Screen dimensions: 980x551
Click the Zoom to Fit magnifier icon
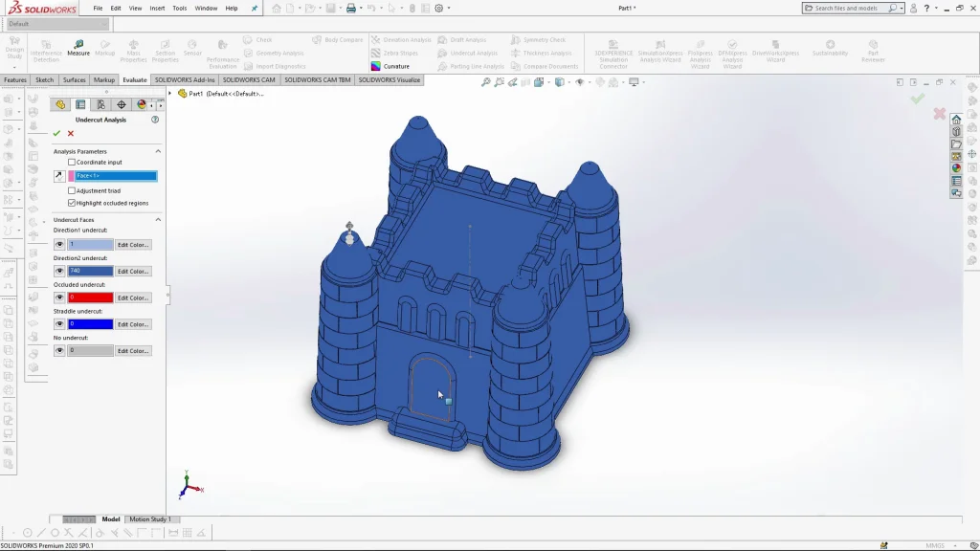point(486,82)
